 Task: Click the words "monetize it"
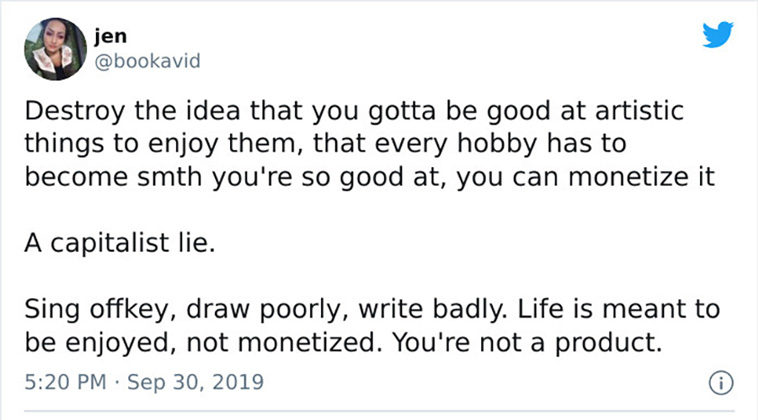[641, 176]
